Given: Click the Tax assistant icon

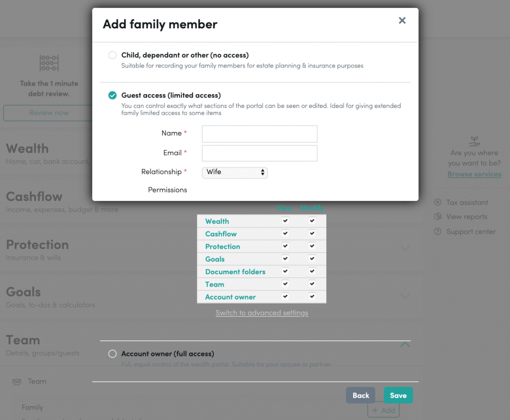Looking at the screenshot, I should [438, 203].
